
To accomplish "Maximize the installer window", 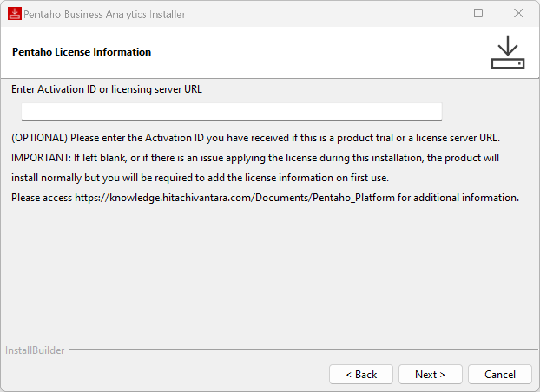I will 478,13.
